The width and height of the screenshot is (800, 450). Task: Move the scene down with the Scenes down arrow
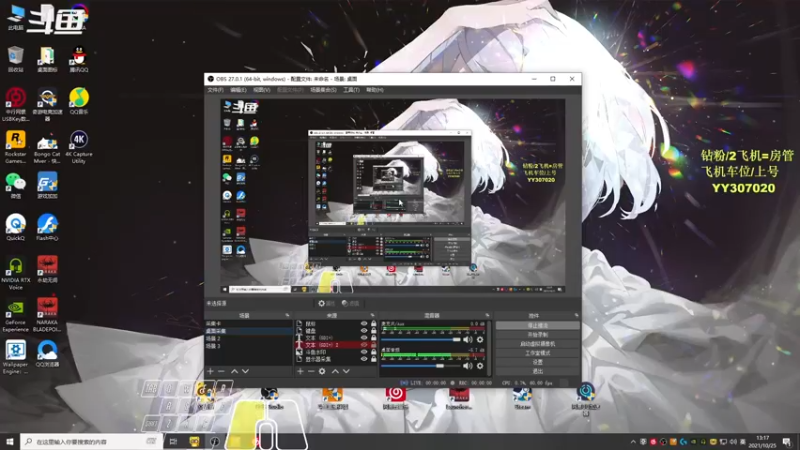(245, 371)
